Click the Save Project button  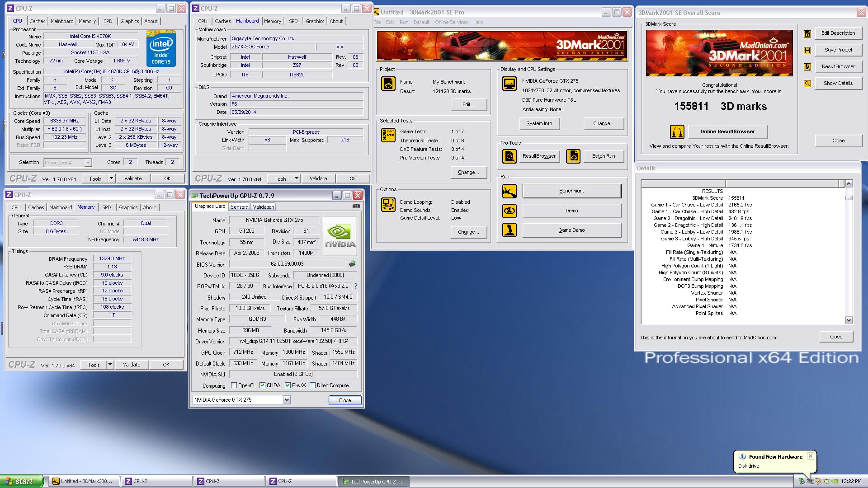(x=838, y=50)
